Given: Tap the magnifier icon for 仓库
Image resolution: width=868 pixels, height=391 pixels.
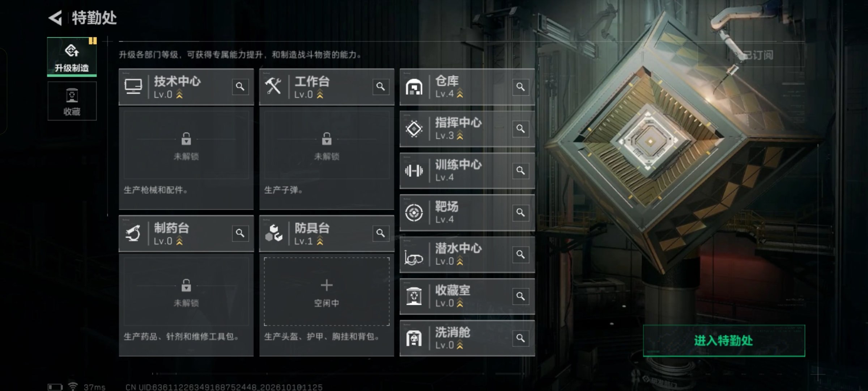Looking at the screenshot, I should pyautogui.click(x=520, y=87).
